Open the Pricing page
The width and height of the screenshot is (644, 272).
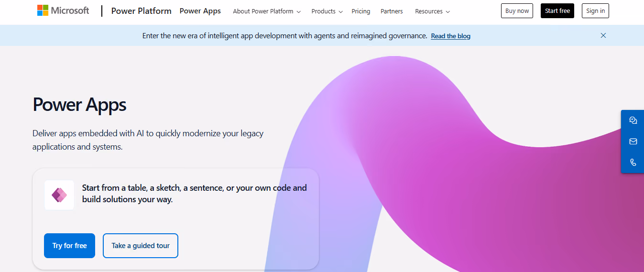tap(361, 11)
